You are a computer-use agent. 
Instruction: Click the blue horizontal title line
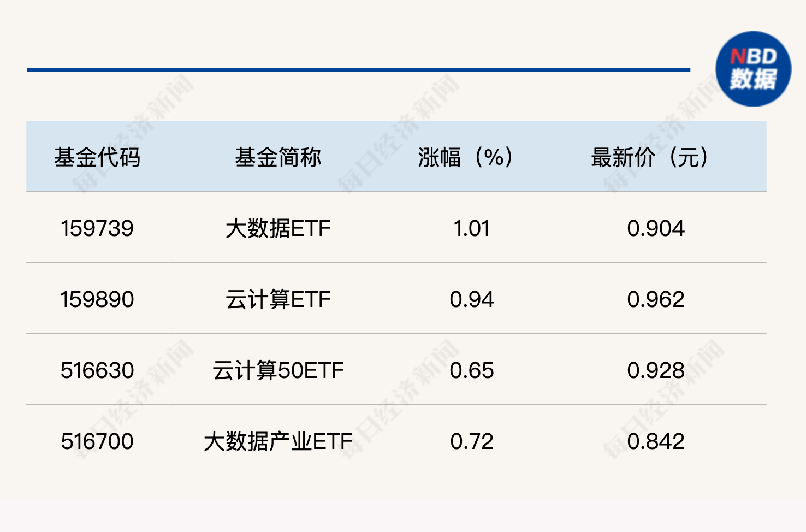[x=358, y=70]
